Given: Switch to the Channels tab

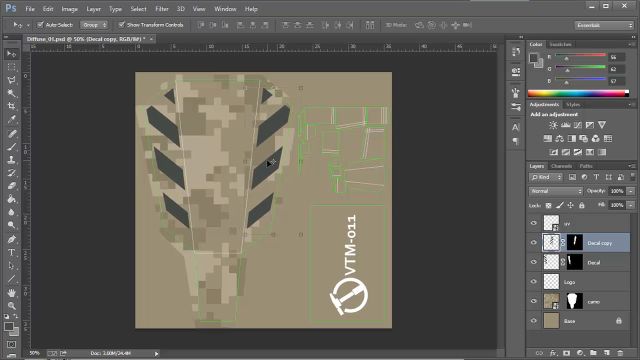Looking at the screenshot, I should pos(561,166).
